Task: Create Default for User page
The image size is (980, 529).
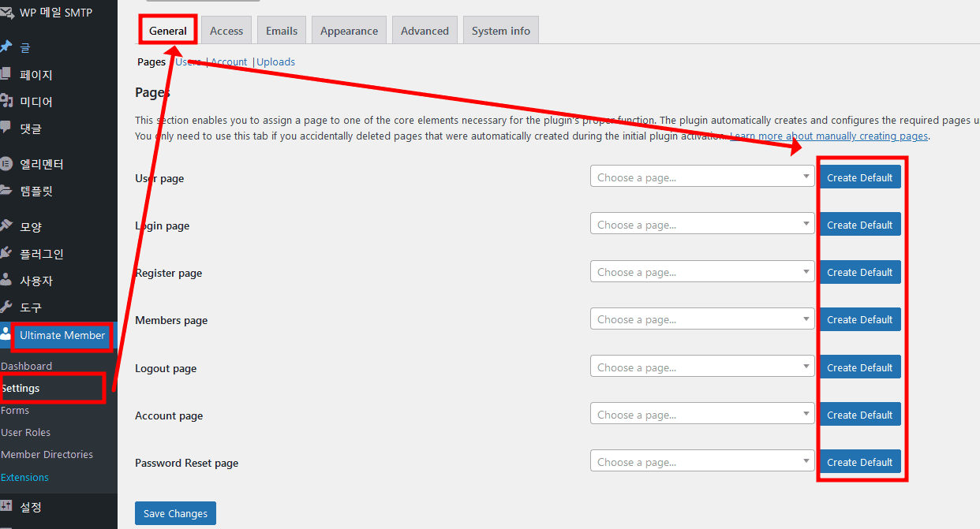Action: (x=860, y=177)
